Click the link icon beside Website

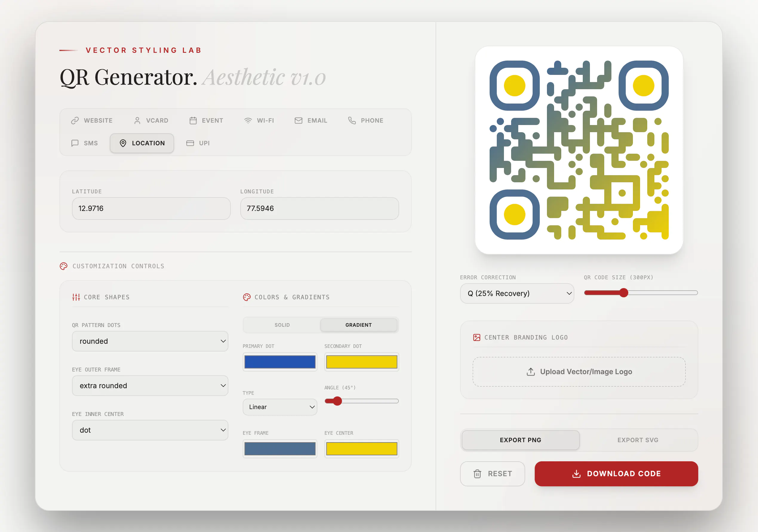(x=75, y=121)
